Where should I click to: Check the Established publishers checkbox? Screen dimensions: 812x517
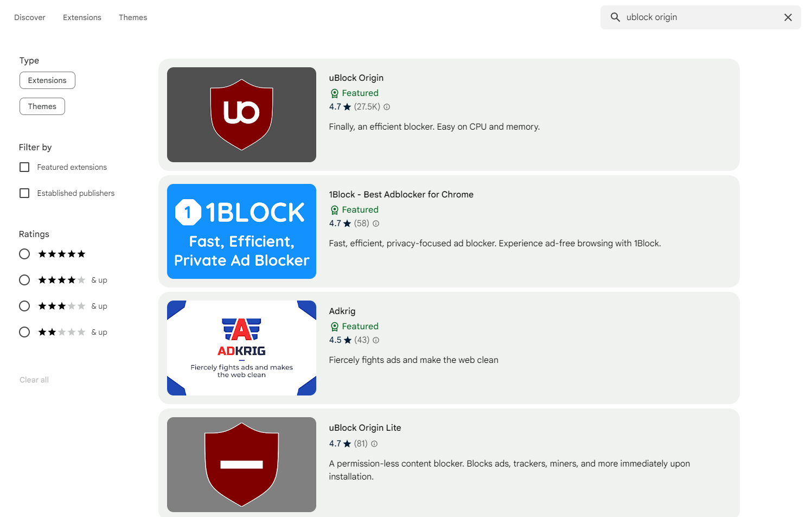click(24, 193)
